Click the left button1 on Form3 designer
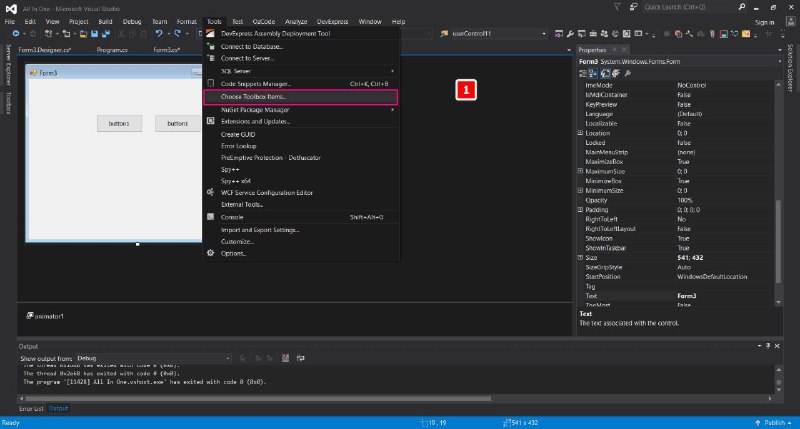The width and height of the screenshot is (800, 429). click(119, 123)
